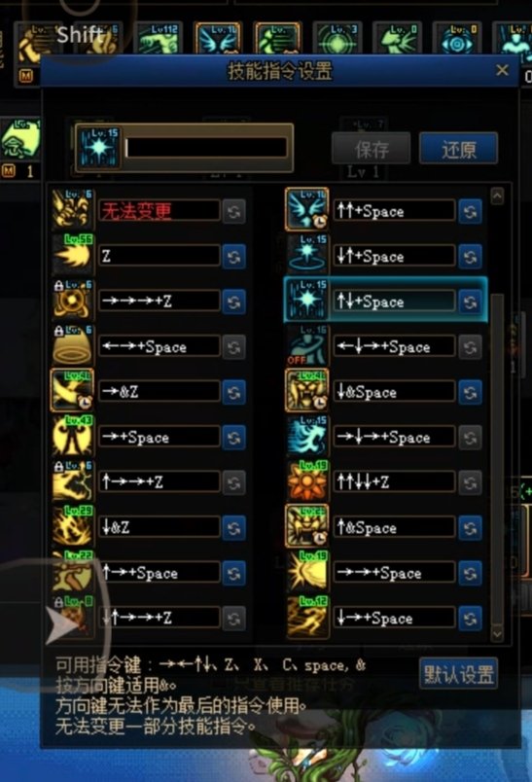Click the 还原 restore button
The width and height of the screenshot is (532, 782).
pos(458,149)
